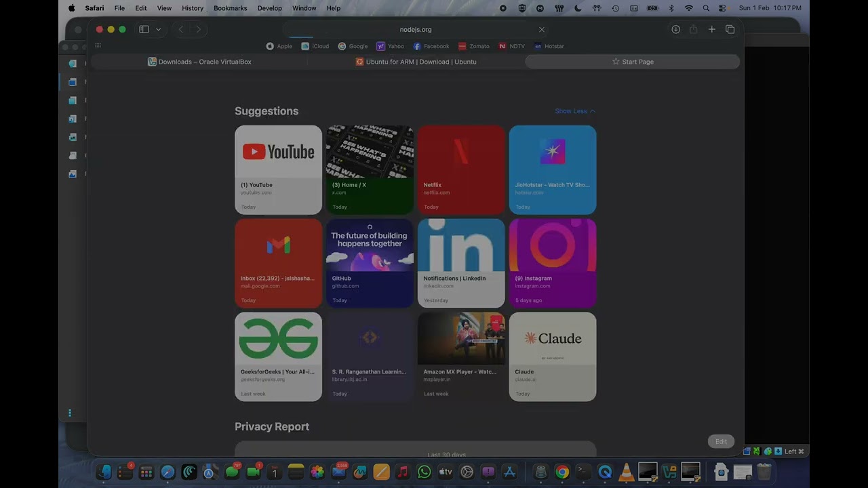This screenshot has width=868, height=488.
Task: Switch to Downloads – Oracle VirtualBox tab
Action: (x=199, y=62)
